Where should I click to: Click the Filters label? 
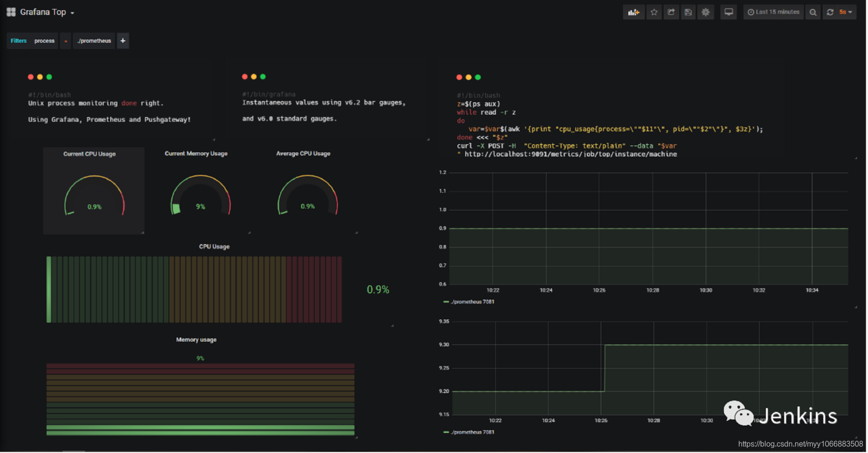pos(18,41)
